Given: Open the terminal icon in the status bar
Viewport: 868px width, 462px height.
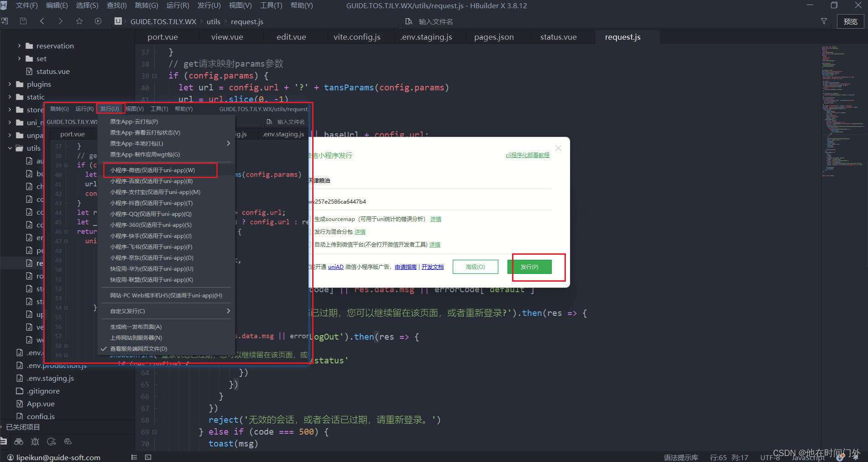Looking at the screenshot, I should point(148,457).
